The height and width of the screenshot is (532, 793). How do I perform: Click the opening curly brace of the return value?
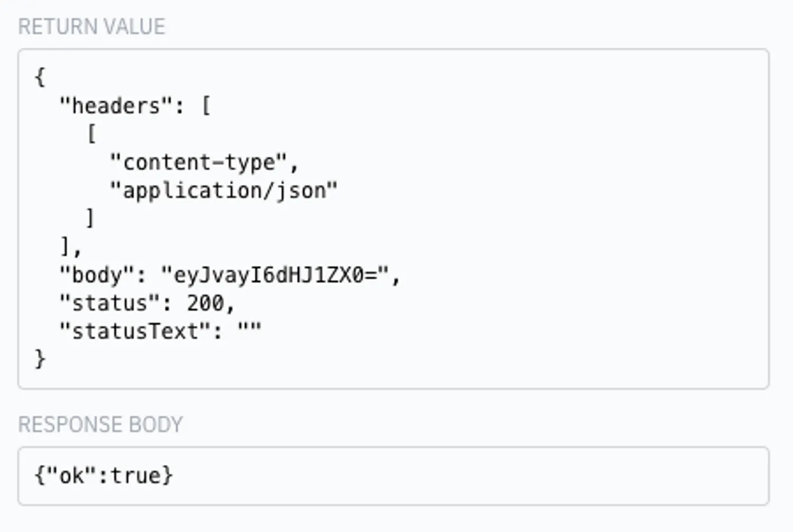tap(40, 78)
